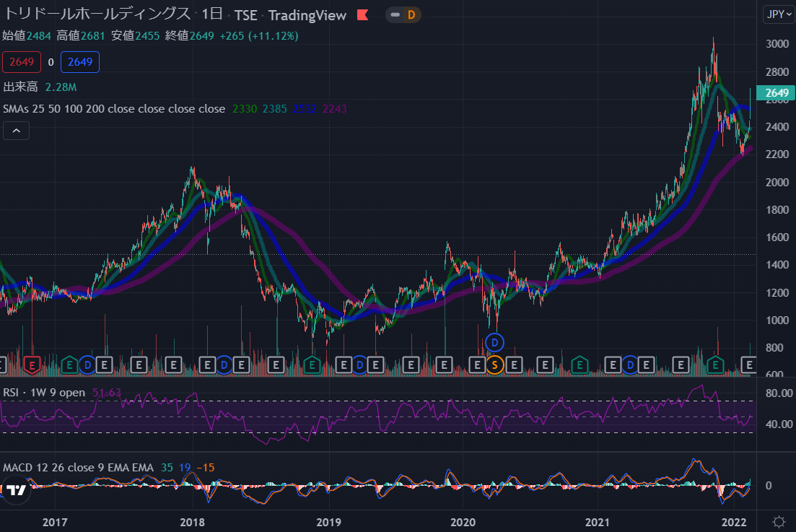Screen dimensions: 796x532
Task: Click the red flag icon beside TradingView
Action: (362, 15)
